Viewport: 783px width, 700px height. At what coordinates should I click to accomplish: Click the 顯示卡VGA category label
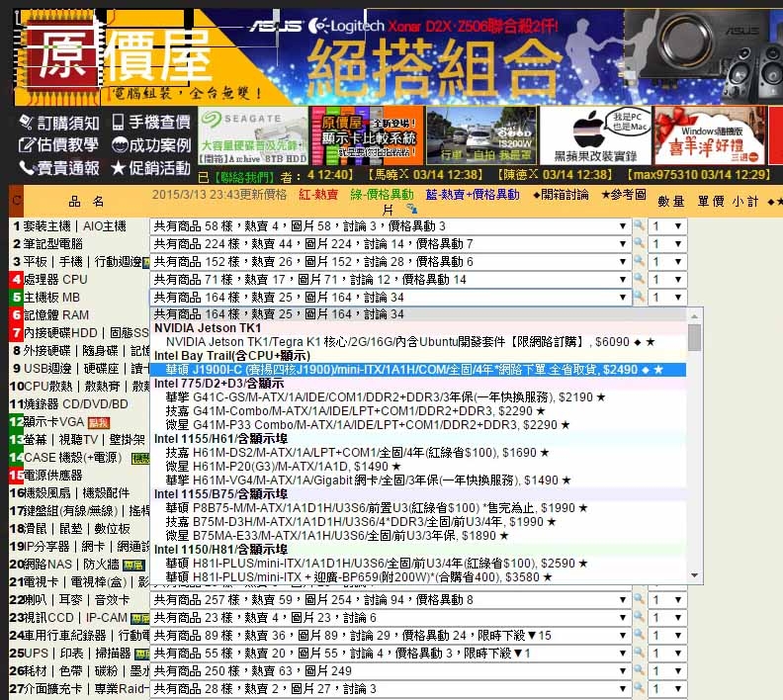(x=54, y=422)
